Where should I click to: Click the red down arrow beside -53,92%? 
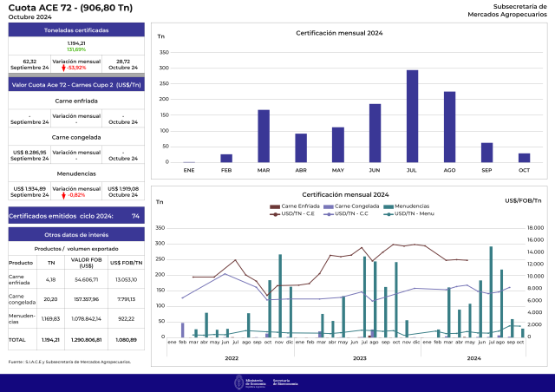[x=63, y=68]
